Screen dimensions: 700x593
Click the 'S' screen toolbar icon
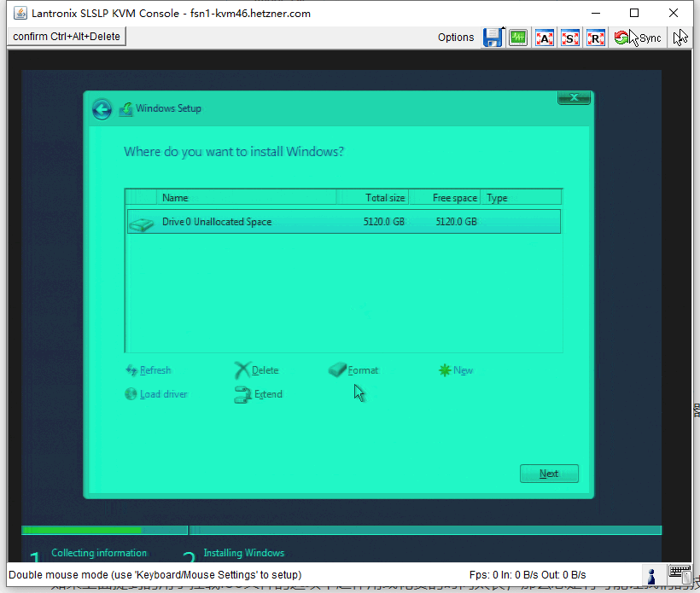click(x=569, y=37)
